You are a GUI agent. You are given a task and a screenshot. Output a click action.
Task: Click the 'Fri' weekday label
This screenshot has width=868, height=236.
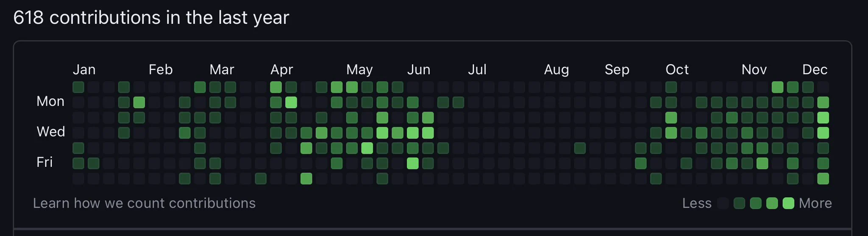coord(45,163)
